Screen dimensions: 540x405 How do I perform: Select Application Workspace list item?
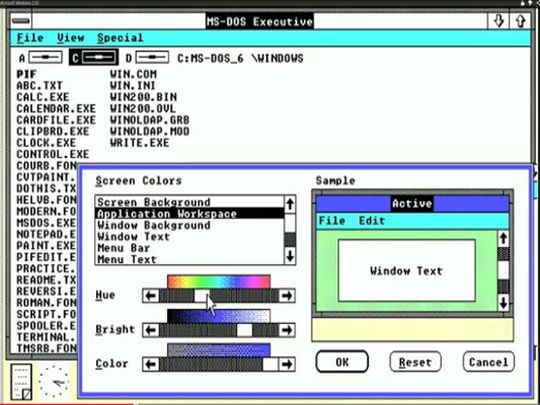click(189, 214)
